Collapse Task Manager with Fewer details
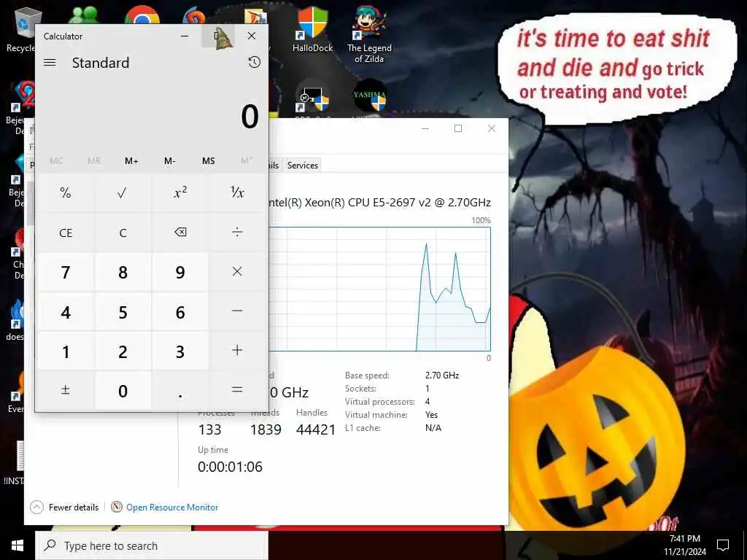This screenshot has width=747, height=560. coord(64,507)
